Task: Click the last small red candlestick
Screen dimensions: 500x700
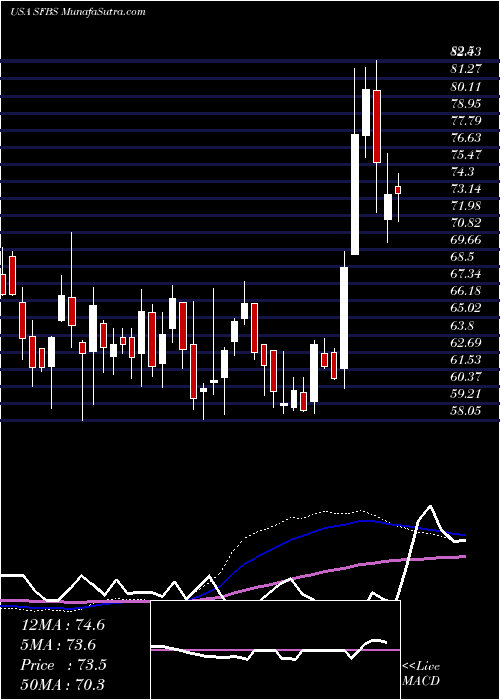Action: [x=398, y=190]
